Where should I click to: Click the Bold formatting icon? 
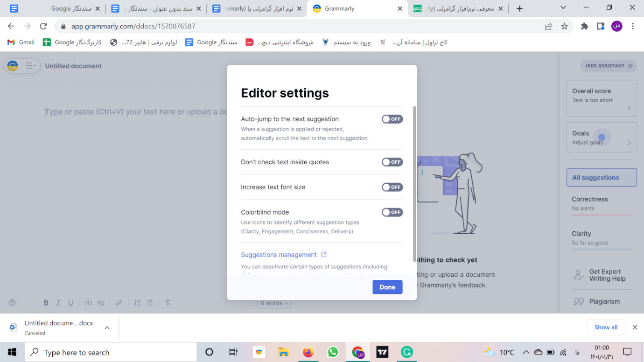coord(46,303)
